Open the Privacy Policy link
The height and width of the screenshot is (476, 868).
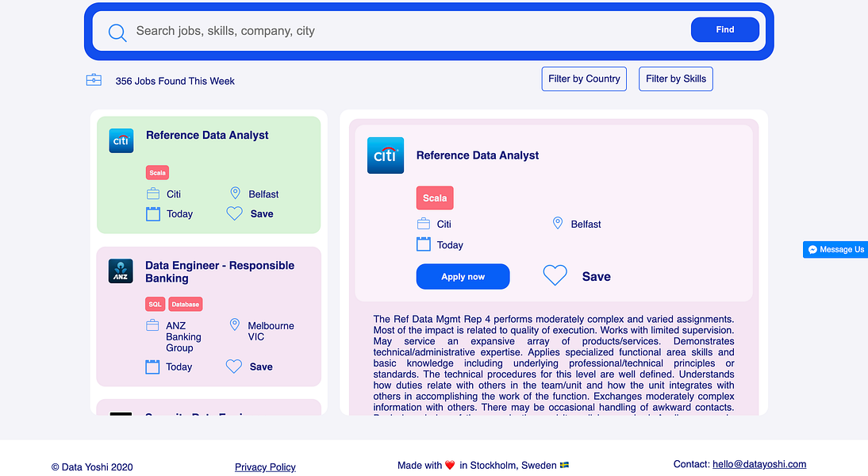[265, 467]
